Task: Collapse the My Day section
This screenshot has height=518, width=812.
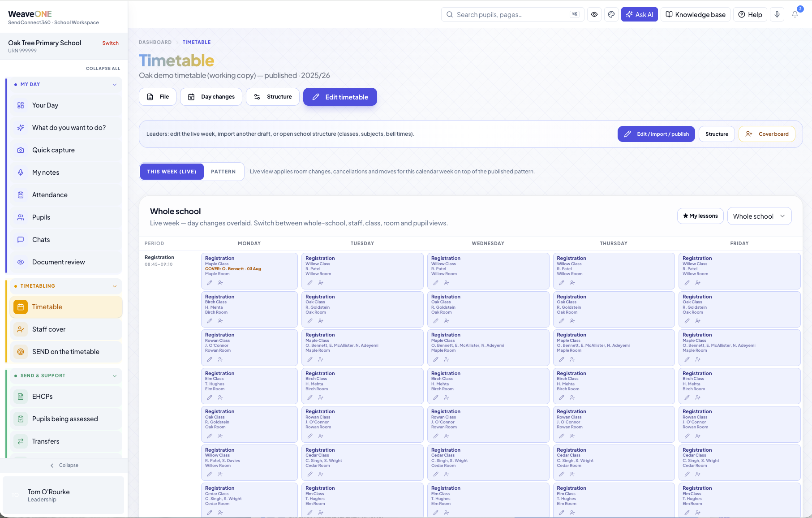Action: (x=115, y=84)
